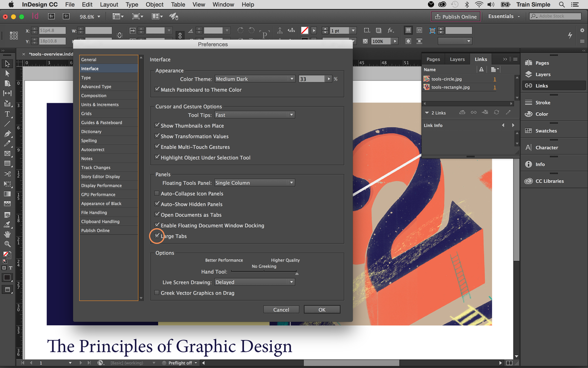Disable the Large Tabs checkbox
The width and height of the screenshot is (588, 368).
click(x=157, y=236)
